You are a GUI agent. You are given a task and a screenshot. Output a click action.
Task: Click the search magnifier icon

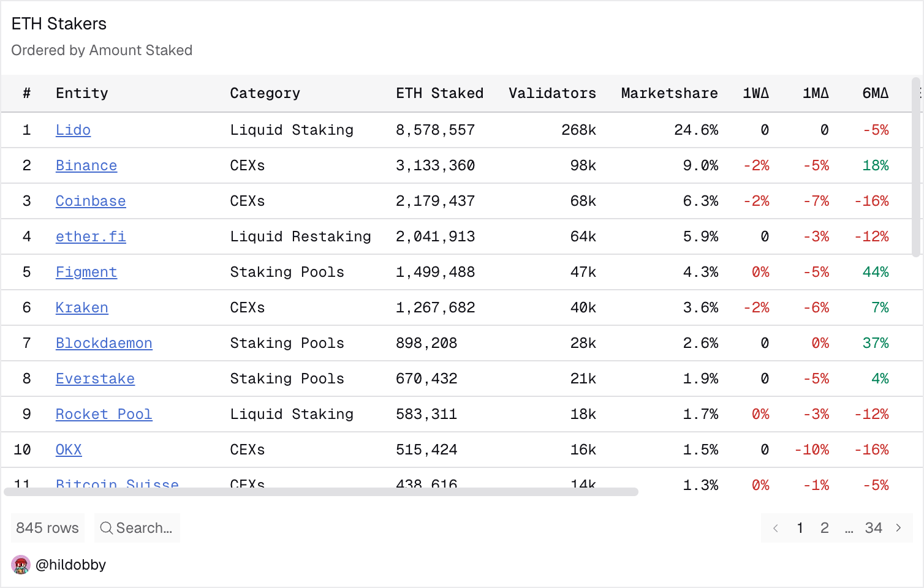(x=106, y=528)
